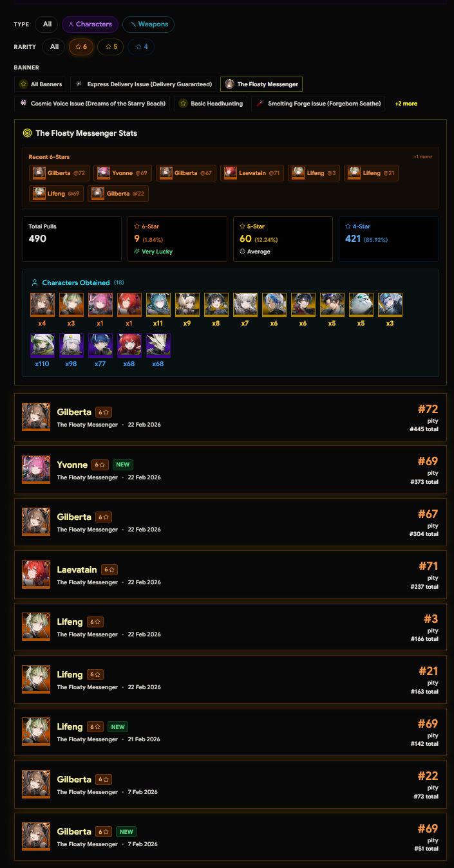Click the character portrait labeled x11

[x=158, y=304]
